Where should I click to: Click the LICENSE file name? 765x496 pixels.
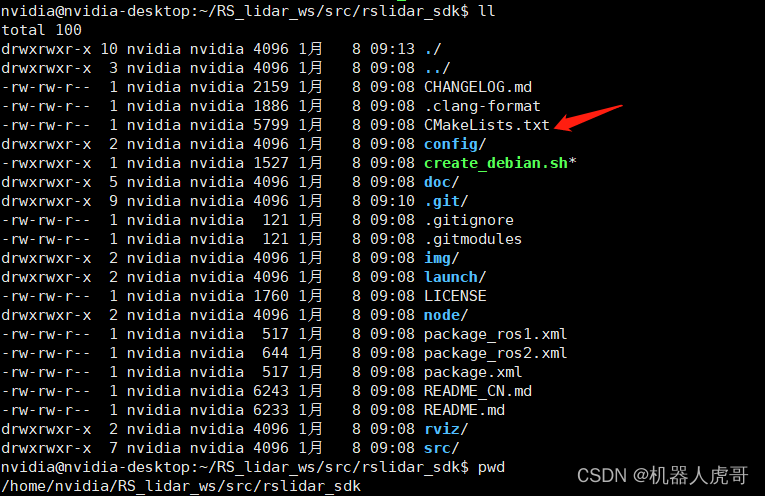point(455,296)
